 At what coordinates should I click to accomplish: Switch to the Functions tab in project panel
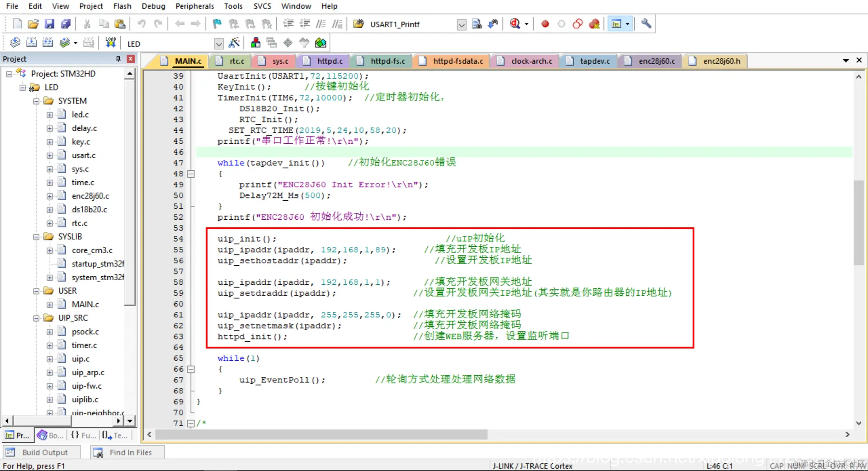(84, 435)
